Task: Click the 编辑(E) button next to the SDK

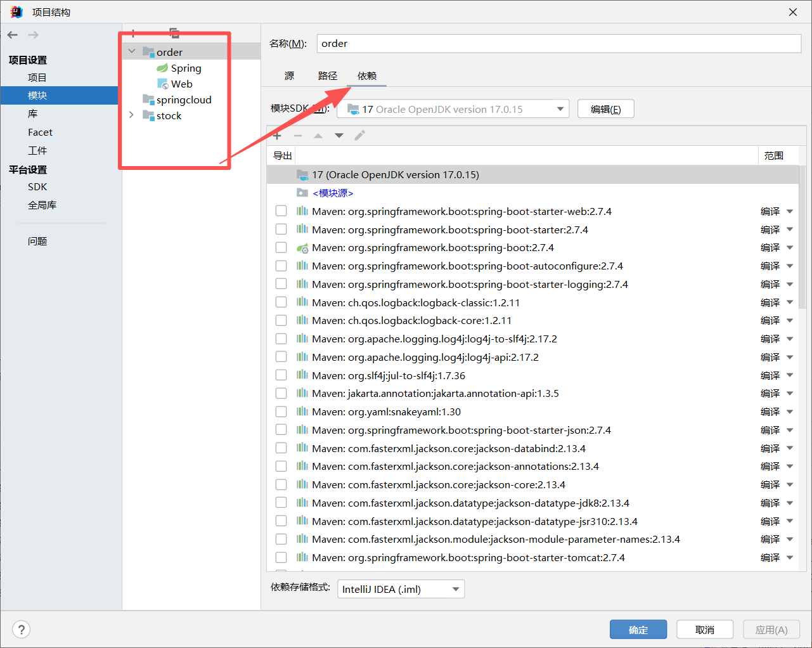Action: click(x=606, y=109)
